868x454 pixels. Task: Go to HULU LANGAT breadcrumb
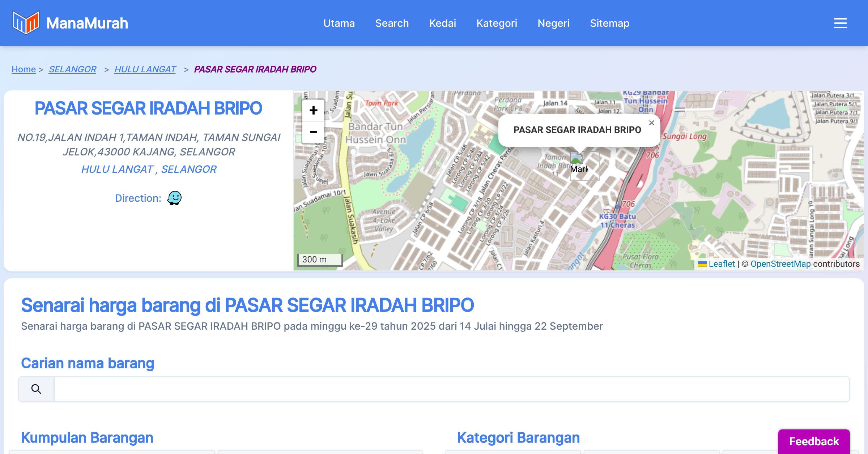coord(145,69)
